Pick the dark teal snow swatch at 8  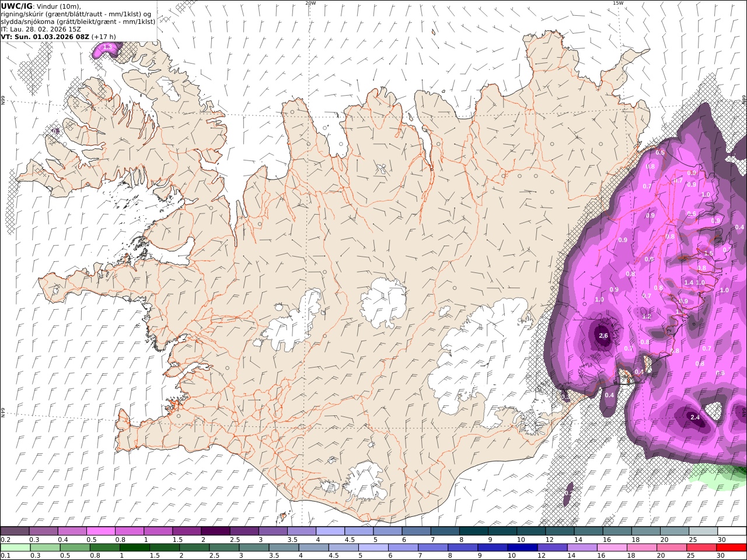473,531
